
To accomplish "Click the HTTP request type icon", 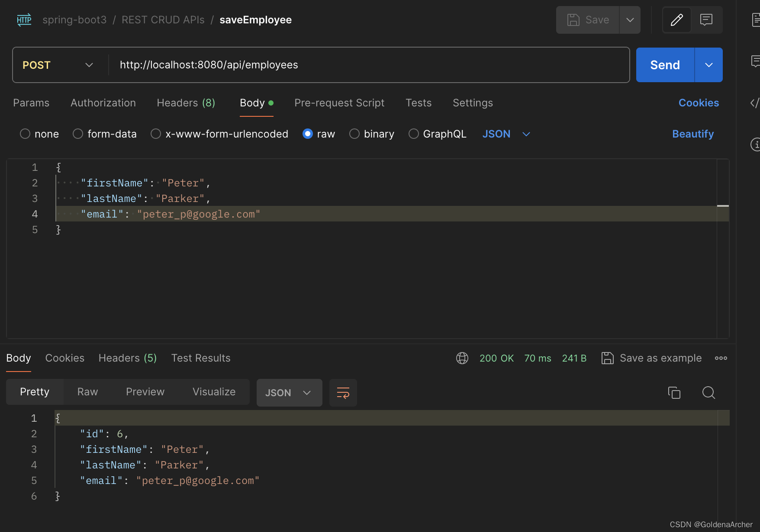I will (x=24, y=20).
